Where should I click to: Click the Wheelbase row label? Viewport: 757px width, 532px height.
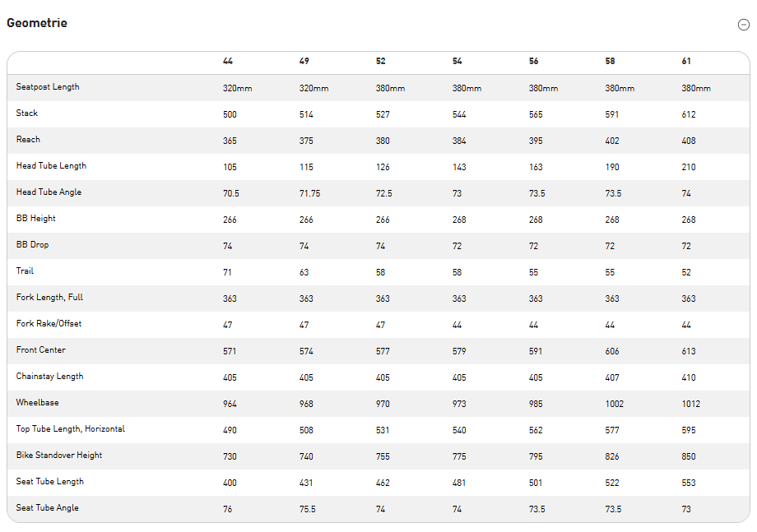tap(38, 403)
